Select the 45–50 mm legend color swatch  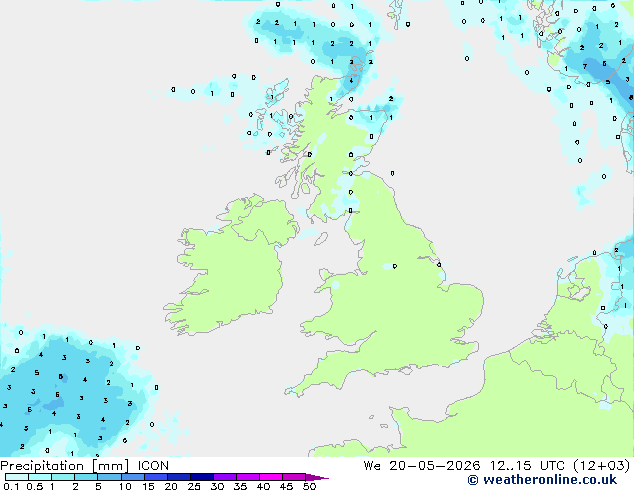click(294, 477)
